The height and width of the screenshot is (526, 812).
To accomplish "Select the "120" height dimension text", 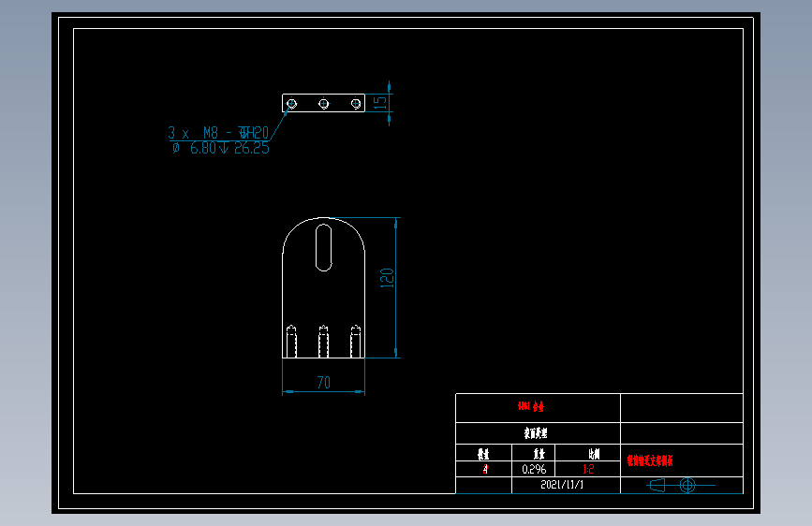I will [x=387, y=278].
